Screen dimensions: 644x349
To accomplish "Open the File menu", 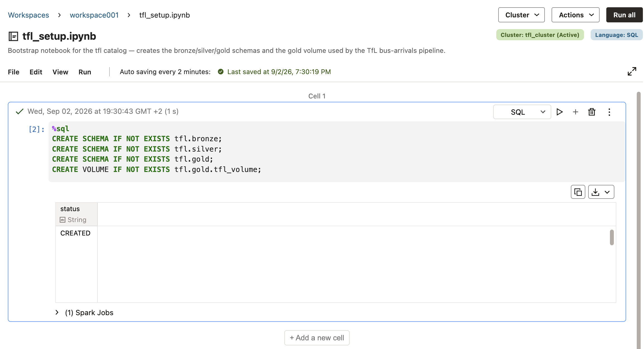I will point(14,72).
